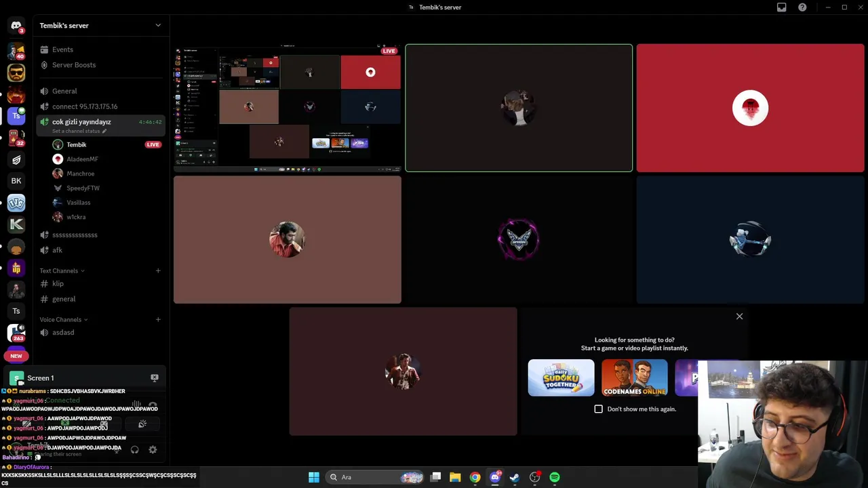The width and height of the screenshot is (868, 488).
Task: Check "Don't show me this again" box
Action: coord(598,409)
